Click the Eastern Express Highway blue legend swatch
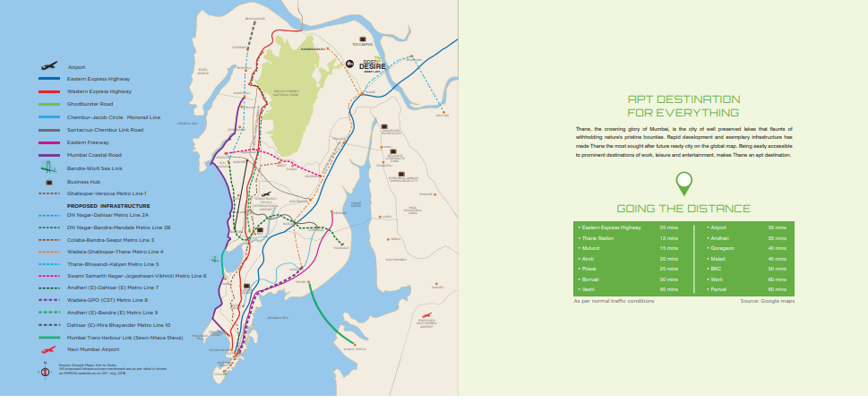The image size is (868, 412). [x=48, y=79]
